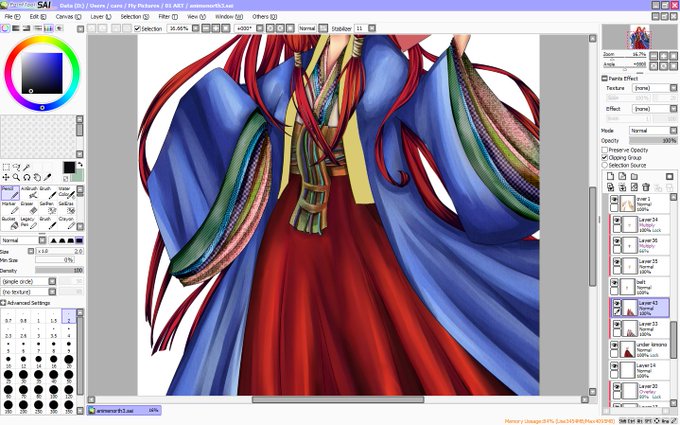Open the Texture dropdown in Paints Effect
The image size is (680, 425).
[654, 88]
